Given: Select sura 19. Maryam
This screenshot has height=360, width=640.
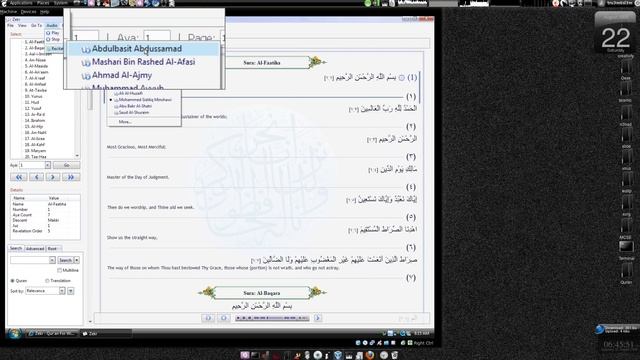Looking at the screenshot, I should [36, 151].
